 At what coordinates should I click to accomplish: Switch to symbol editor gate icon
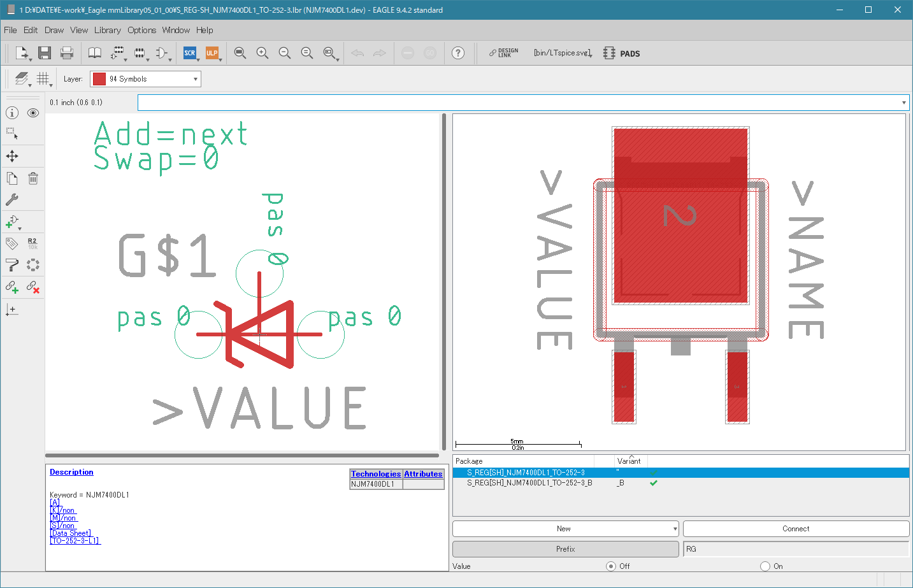162,53
